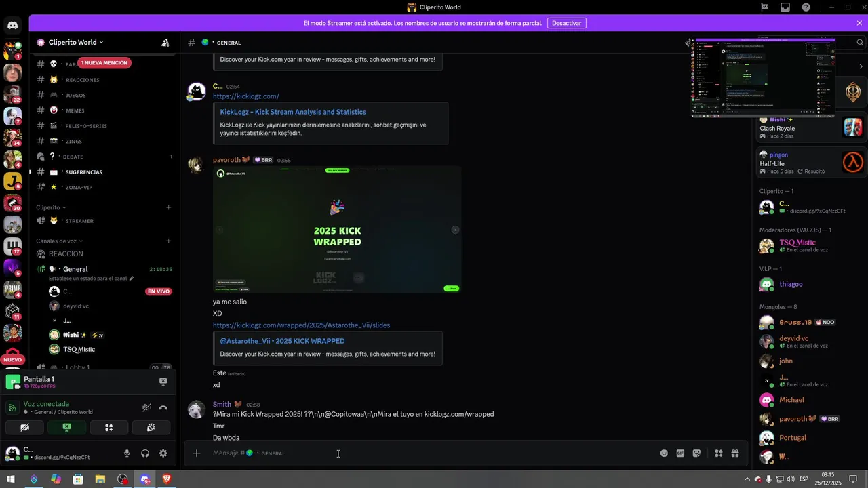Set channel status via 'Establece un estado'
The height and width of the screenshot is (488, 868).
(x=92, y=279)
